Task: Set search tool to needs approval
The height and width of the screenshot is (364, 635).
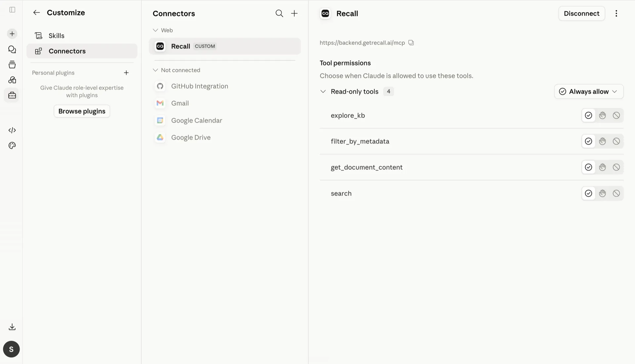Action: pyautogui.click(x=602, y=193)
